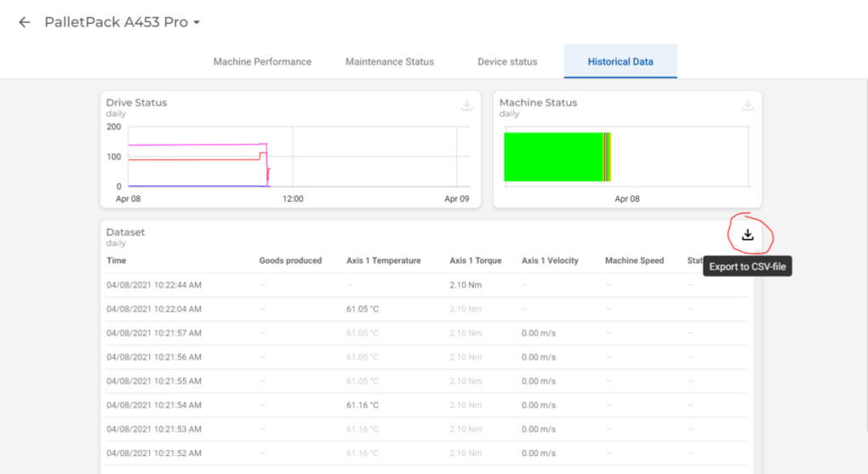Select the Historical Data tab
The width and height of the screenshot is (868, 474).
click(x=620, y=61)
